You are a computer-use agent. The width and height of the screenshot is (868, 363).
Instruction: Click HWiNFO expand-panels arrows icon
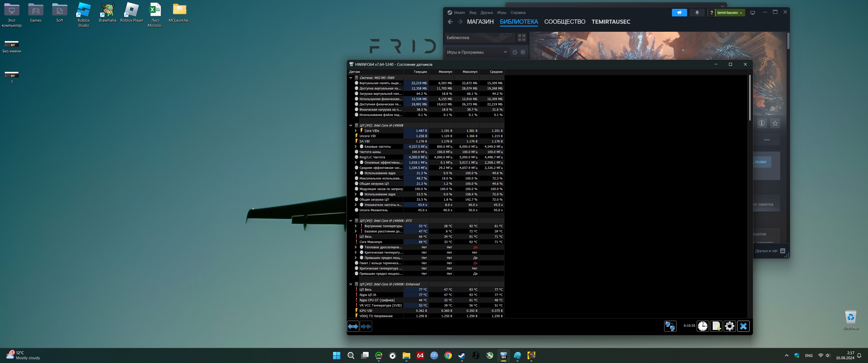tap(353, 326)
